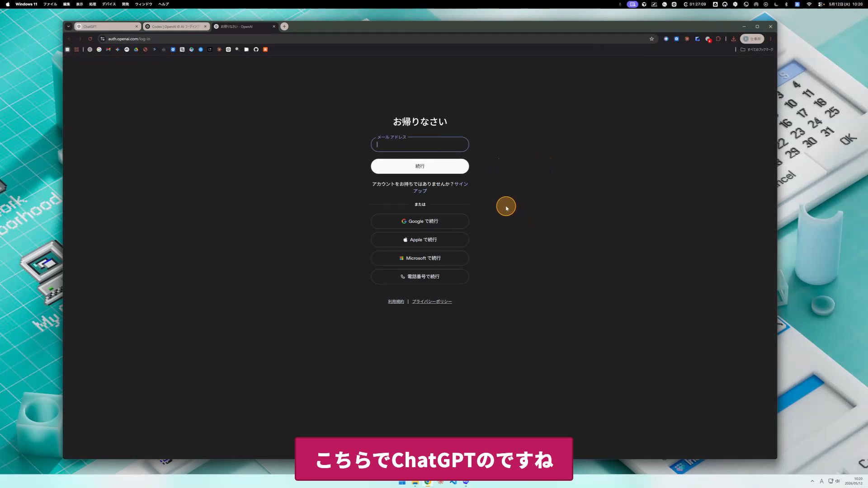Reload the page with the refresh icon
This screenshot has height=488, width=868.
coord(90,39)
